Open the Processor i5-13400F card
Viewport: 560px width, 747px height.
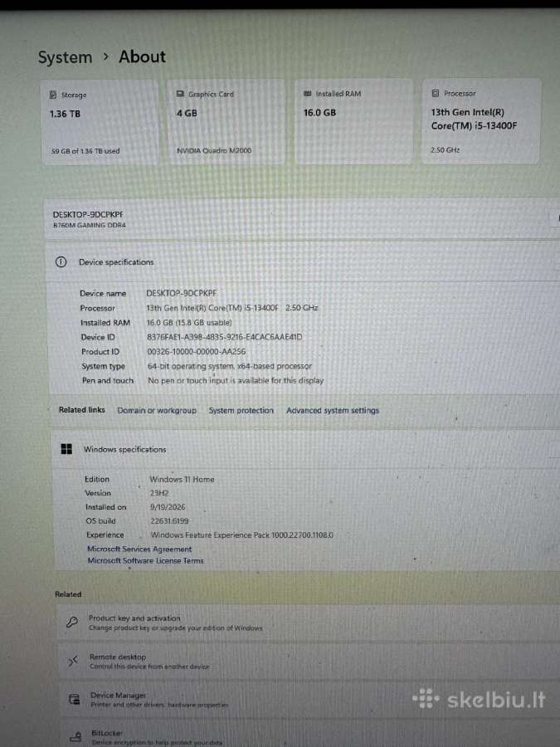pyautogui.click(x=481, y=121)
